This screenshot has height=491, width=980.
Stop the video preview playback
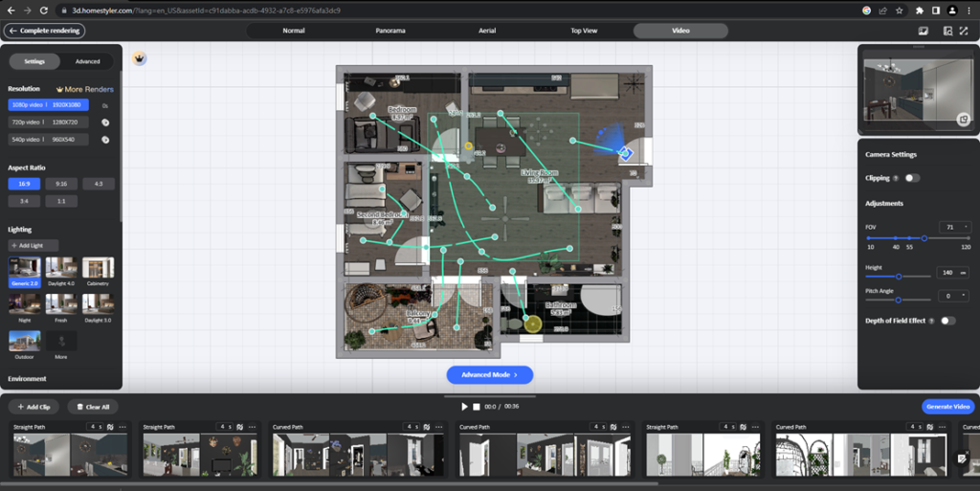(476, 407)
